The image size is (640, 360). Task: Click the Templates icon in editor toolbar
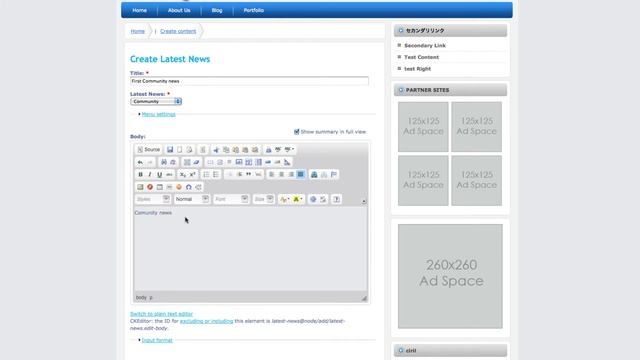[x=203, y=150]
